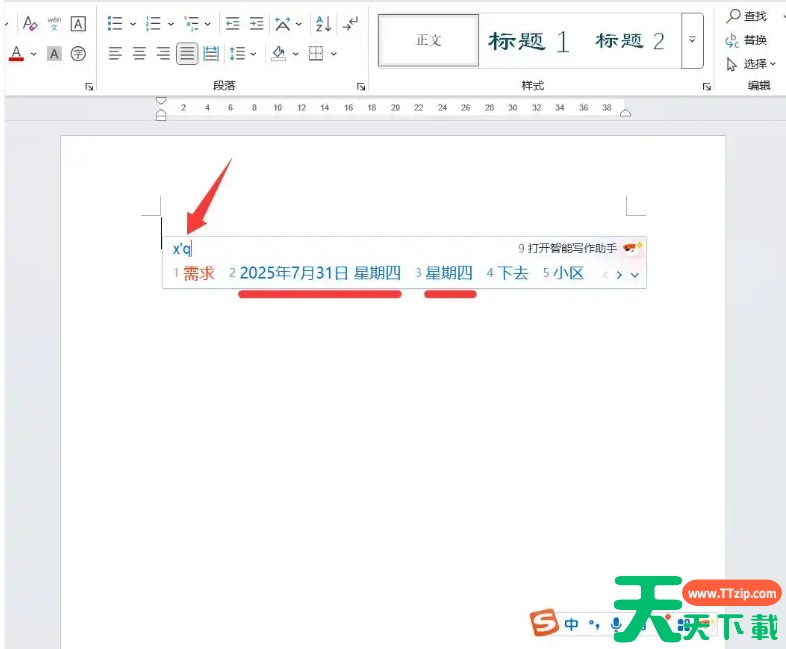Select the 标题 1 style

pyautogui.click(x=528, y=41)
